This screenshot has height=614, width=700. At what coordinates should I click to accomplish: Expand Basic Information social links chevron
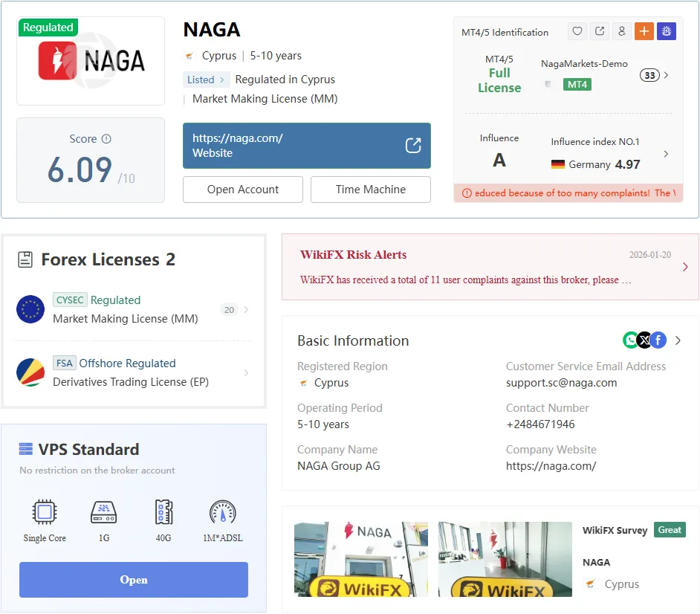(x=678, y=340)
